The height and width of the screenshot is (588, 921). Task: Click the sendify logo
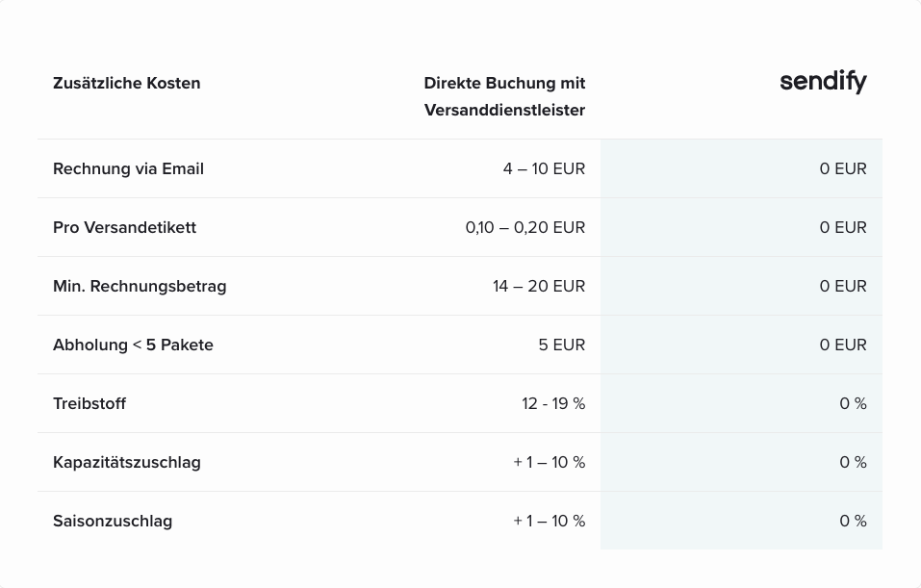coord(823,82)
